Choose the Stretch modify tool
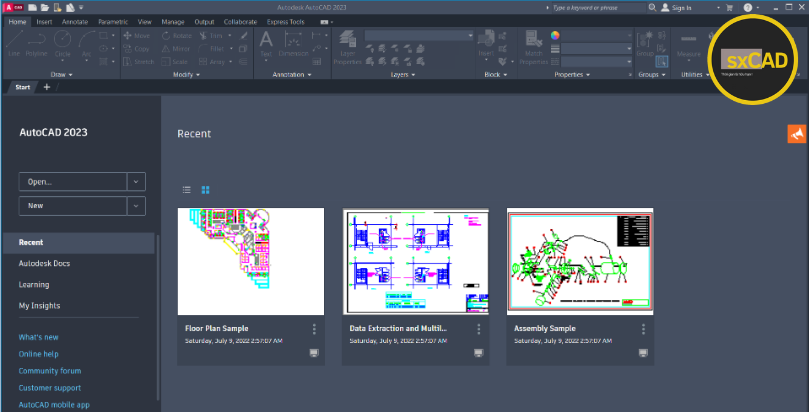The height and width of the screenshot is (412, 809). point(139,61)
